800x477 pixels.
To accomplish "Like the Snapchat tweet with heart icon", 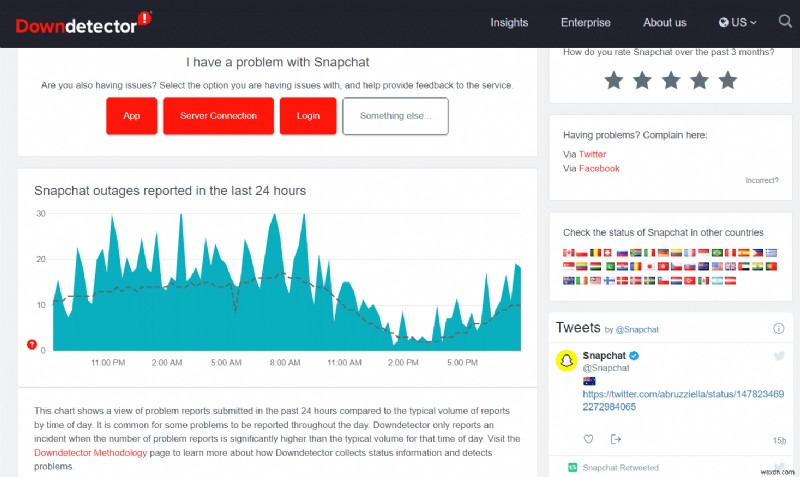I will pyautogui.click(x=588, y=439).
